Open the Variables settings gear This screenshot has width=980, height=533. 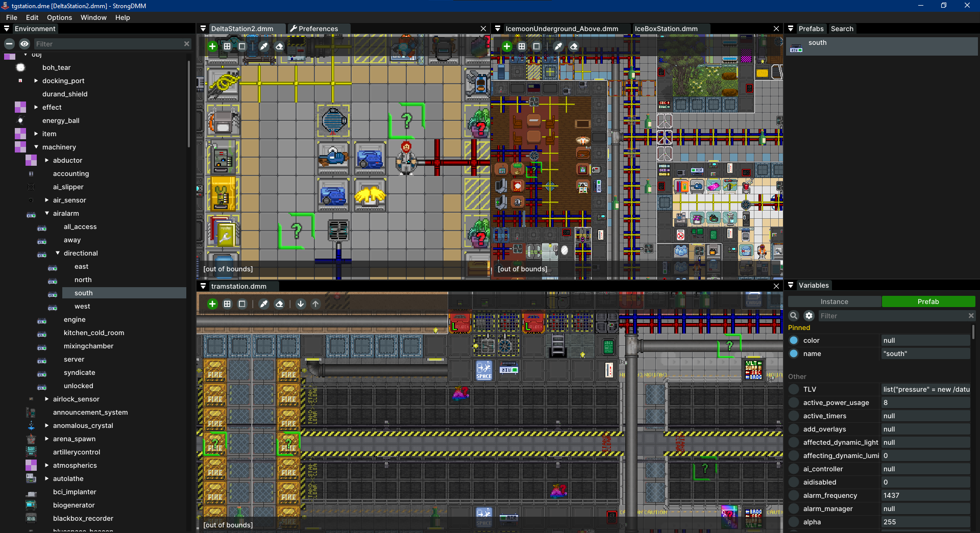click(809, 316)
